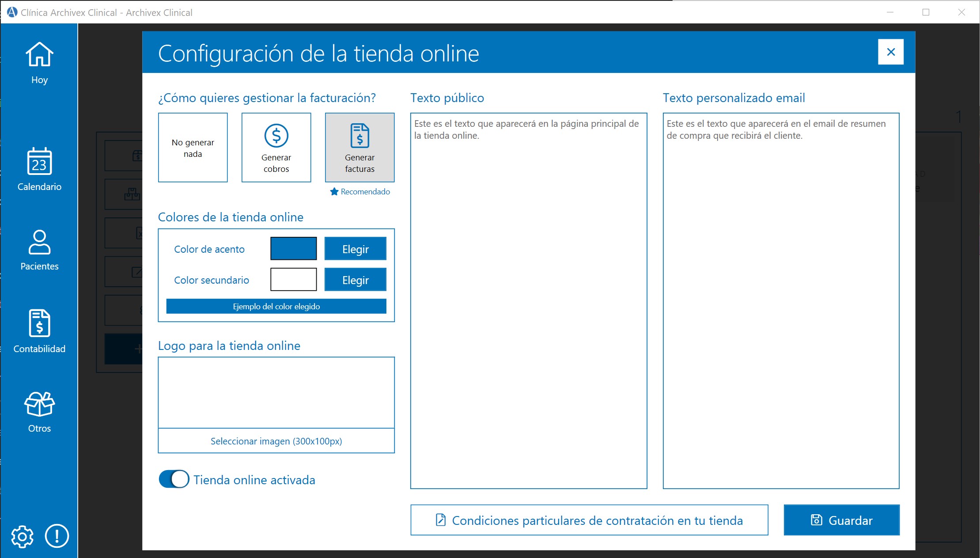980x558 pixels.
Task: Open the settings gear at bottom left
Action: click(x=22, y=536)
